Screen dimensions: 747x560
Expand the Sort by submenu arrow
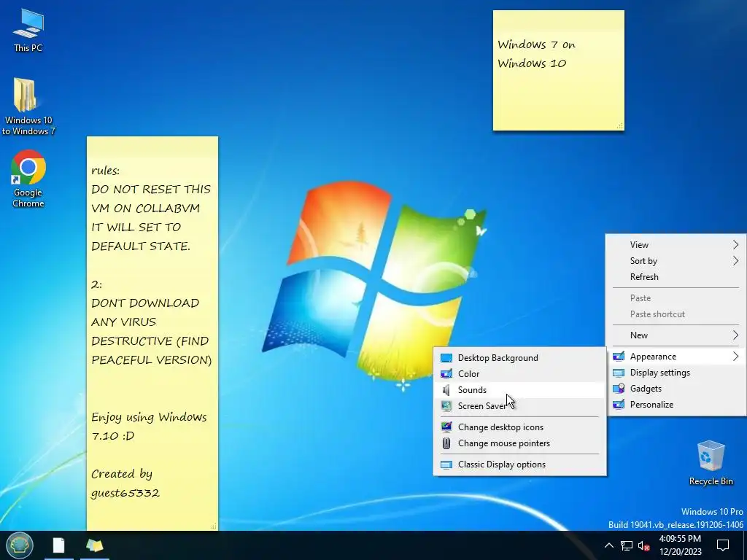point(735,261)
